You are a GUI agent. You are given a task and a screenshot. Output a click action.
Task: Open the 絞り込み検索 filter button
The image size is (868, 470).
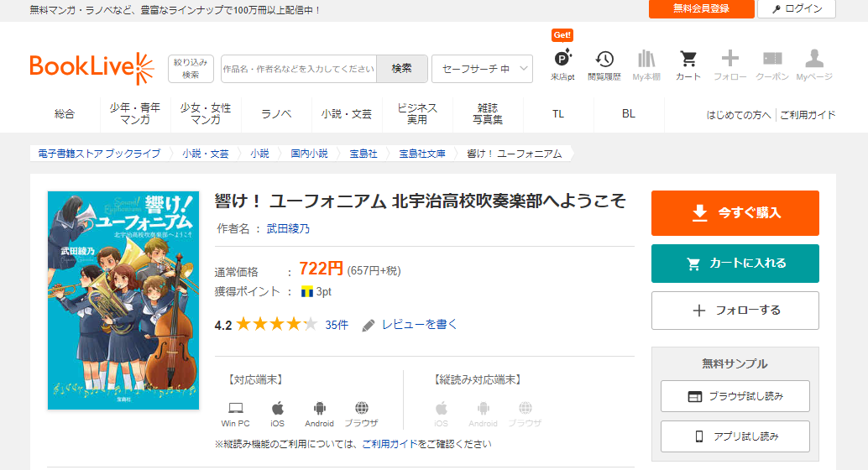[191, 69]
